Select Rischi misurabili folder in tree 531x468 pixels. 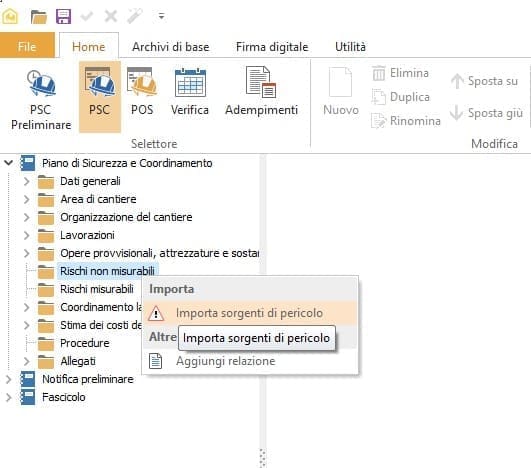pyautogui.click(x=97, y=289)
